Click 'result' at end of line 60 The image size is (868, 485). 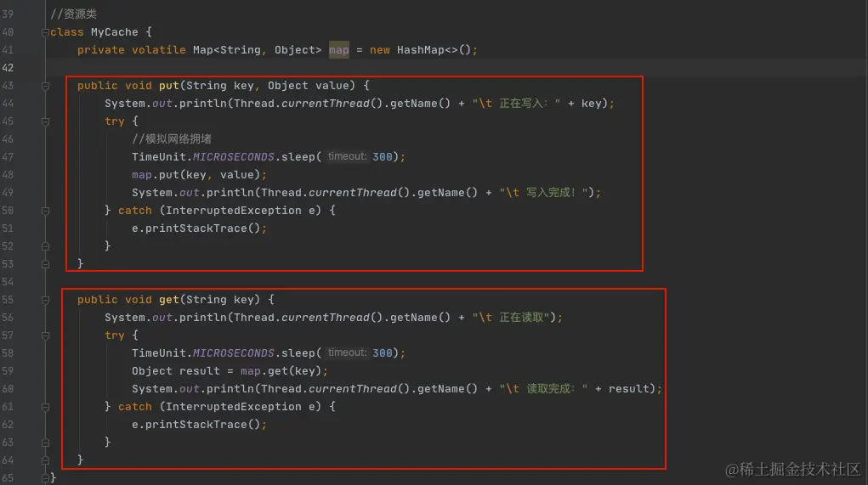629,389
